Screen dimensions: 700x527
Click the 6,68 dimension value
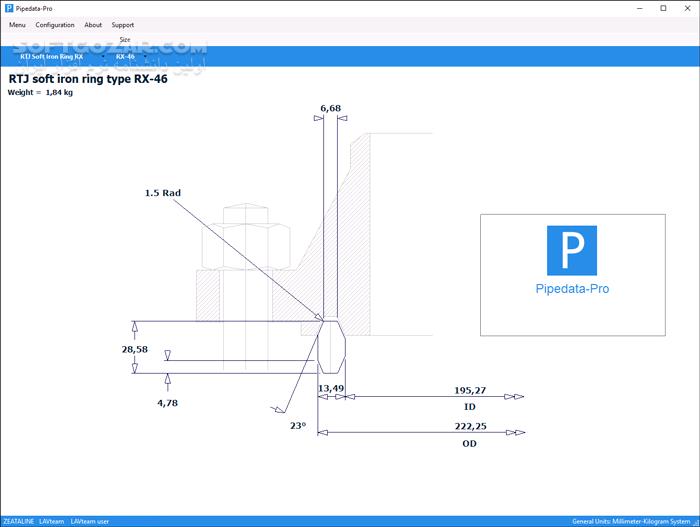coord(330,108)
